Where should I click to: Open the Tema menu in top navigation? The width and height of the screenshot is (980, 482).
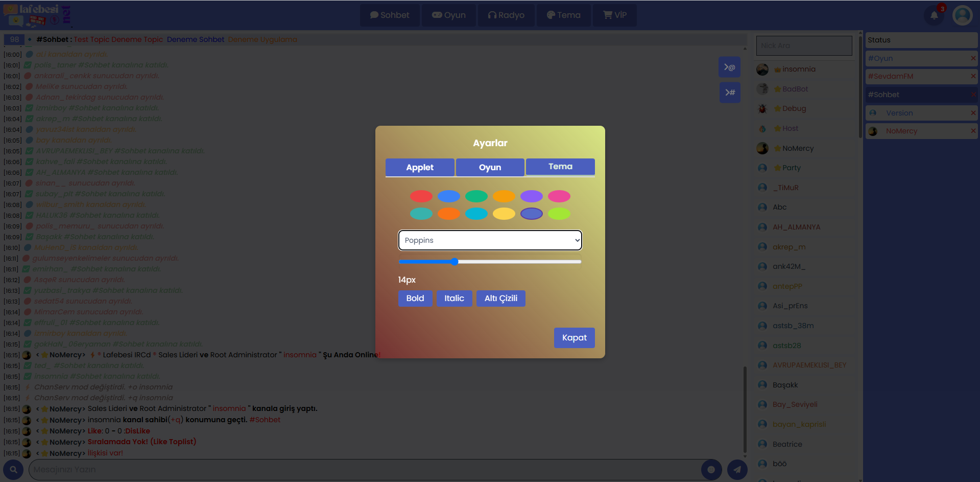[563, 15]
